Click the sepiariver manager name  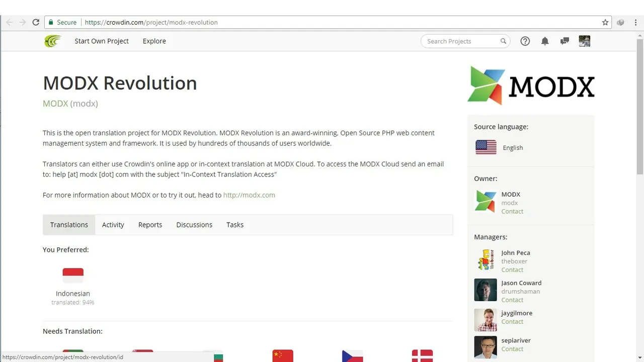(x=516, y=340)
